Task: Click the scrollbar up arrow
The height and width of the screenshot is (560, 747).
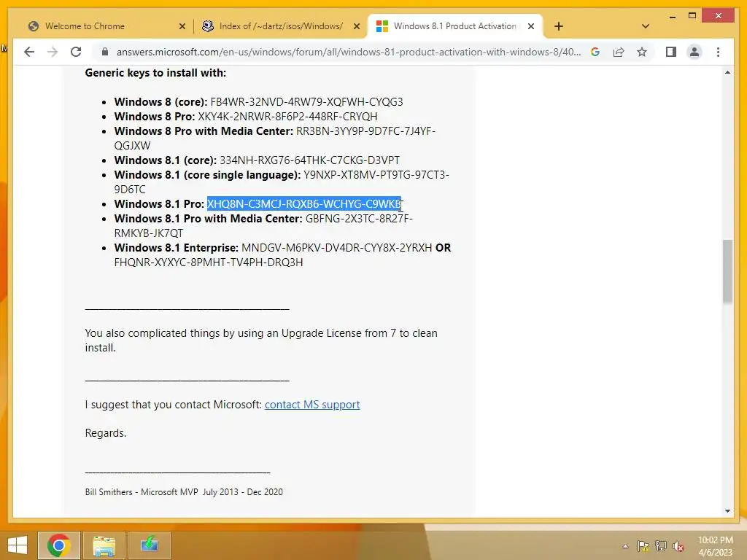Action: [x=727, y=72]
